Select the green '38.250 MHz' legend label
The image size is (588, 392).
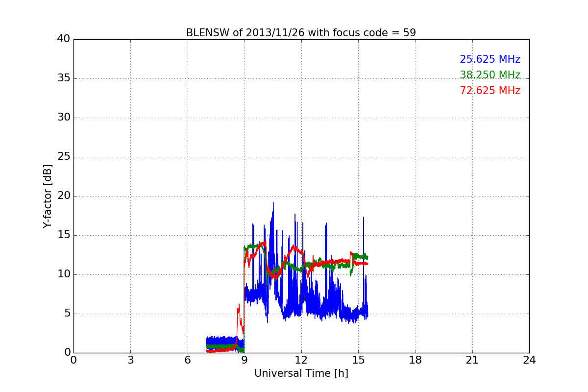(490, 75)
